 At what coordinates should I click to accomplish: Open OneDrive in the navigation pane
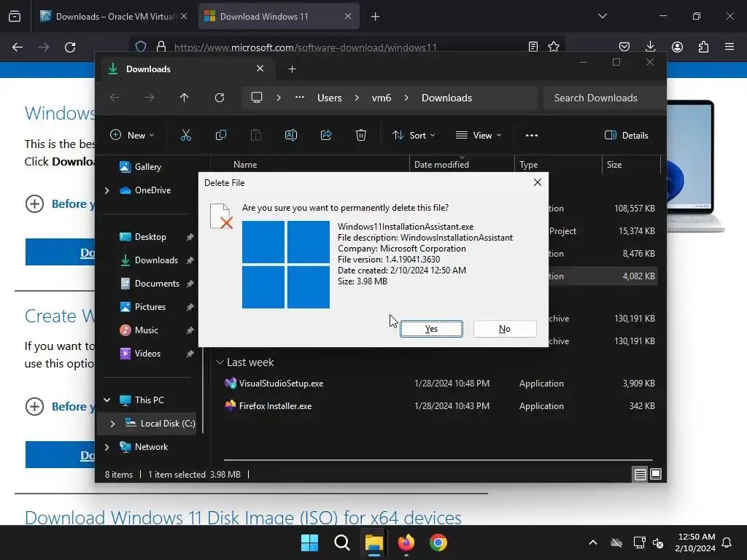tap(152, 190)
